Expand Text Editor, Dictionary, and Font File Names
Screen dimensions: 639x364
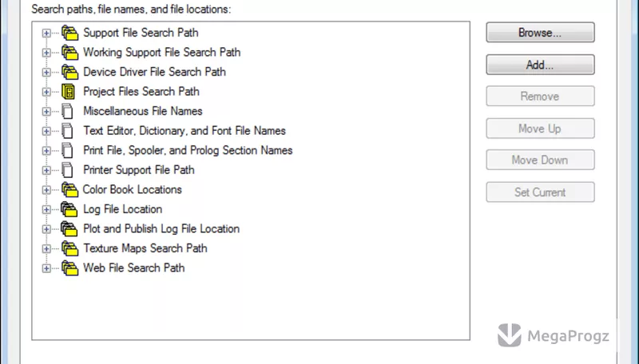[x=46, y=131]
